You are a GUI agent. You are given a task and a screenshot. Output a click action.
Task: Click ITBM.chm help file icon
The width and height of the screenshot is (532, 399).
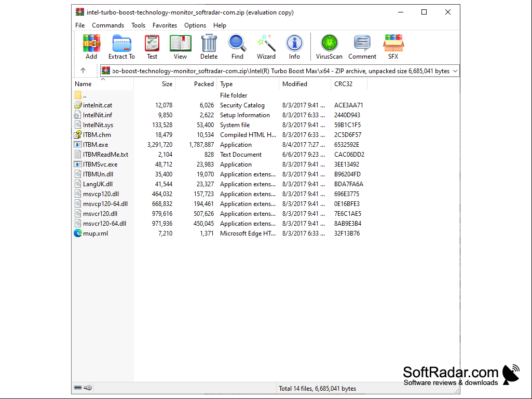pyautogui.click(x=78, y=135)
